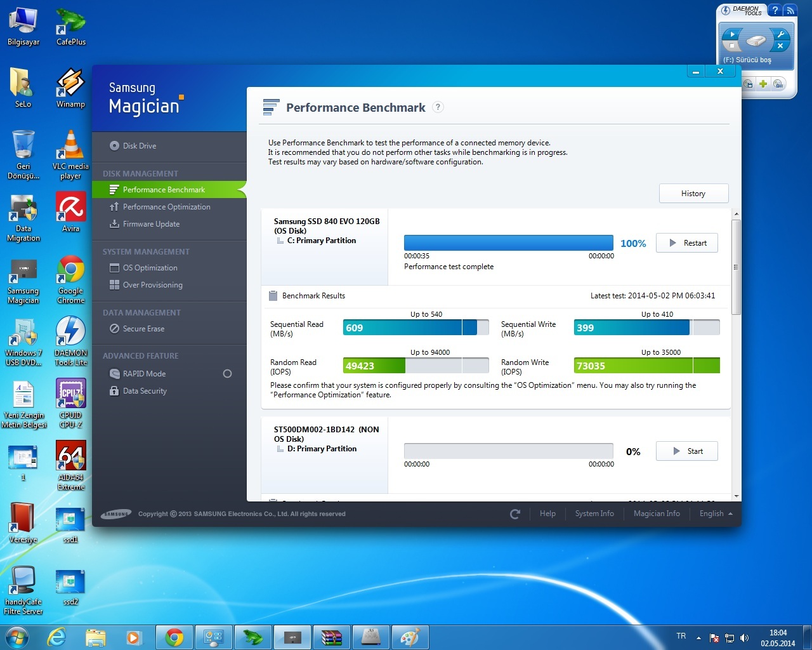Open the Disk Drive sidebar item
The width and height of the screenshot is (812, 650).
coord(133,146)
